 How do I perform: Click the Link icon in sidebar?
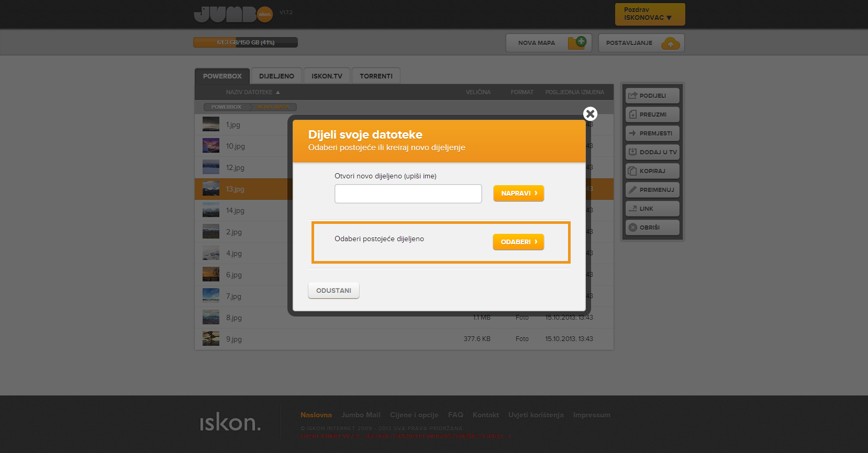[632, 209]
